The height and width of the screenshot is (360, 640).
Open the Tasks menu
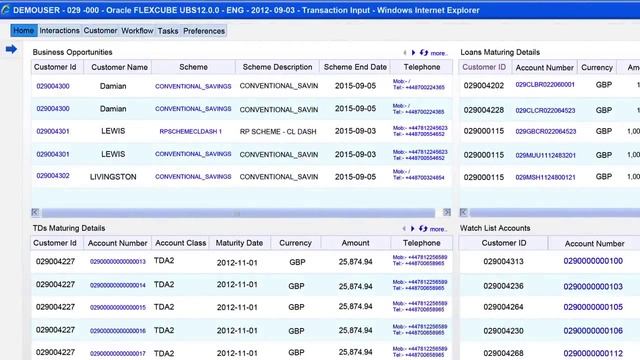click(x=168, y=31)
